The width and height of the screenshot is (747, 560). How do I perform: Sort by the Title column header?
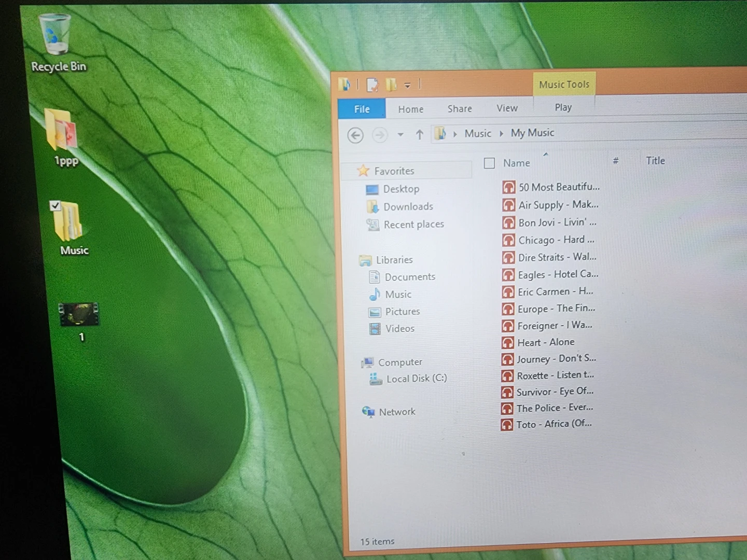[655, 160]
